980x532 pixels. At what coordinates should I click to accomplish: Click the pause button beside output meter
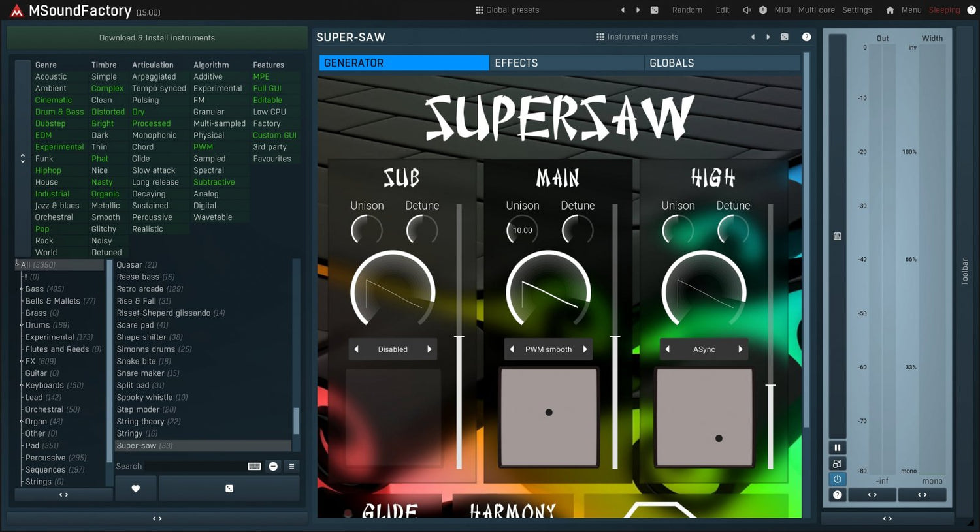[837, 448]
